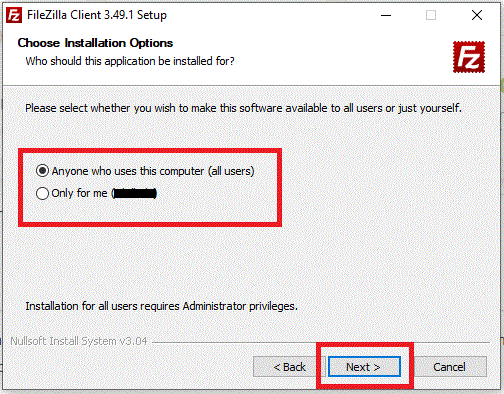Click the disabled maximize button

[x=431, y=15]
